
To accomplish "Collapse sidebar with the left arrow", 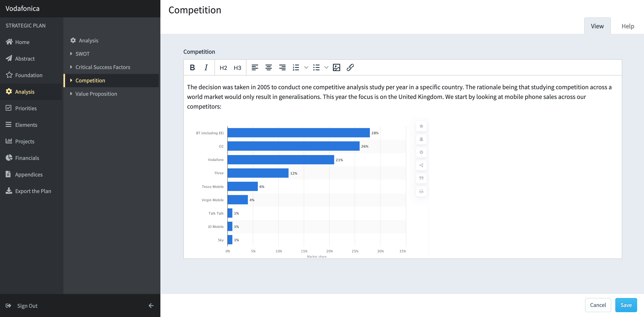I will tap(151, 305).
